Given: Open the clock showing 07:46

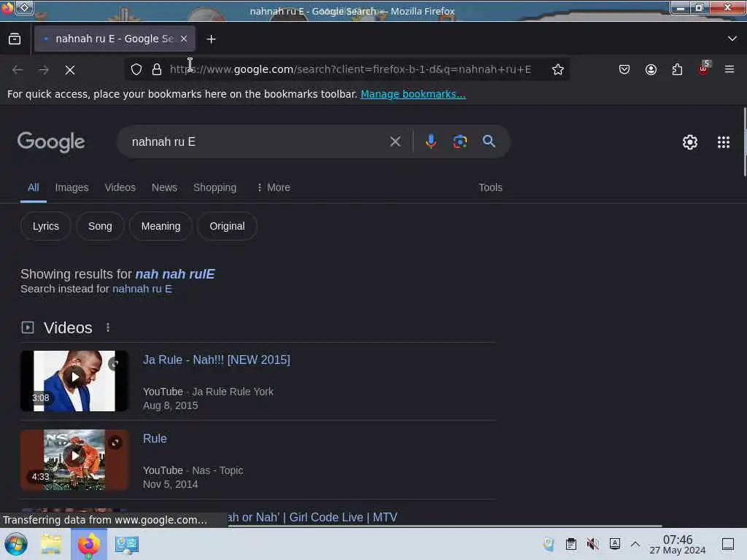Looking at the screenshot, I should tap(678, 544).
